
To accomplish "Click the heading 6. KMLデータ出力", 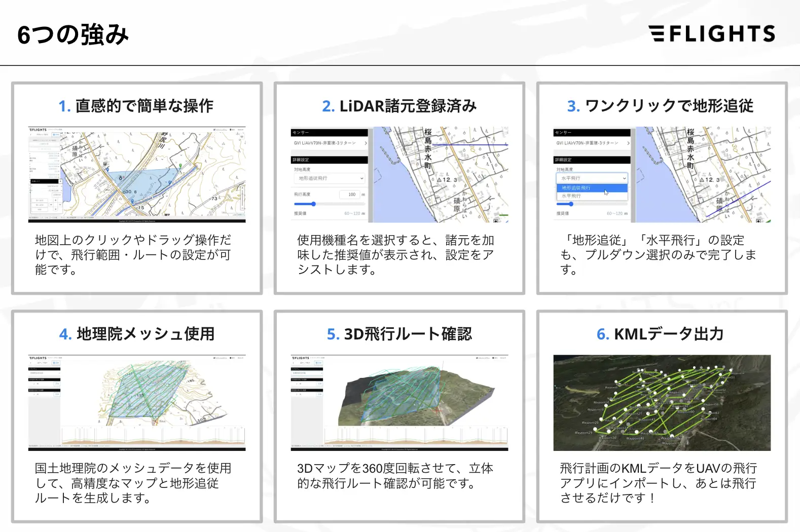I will pos(660,334).
